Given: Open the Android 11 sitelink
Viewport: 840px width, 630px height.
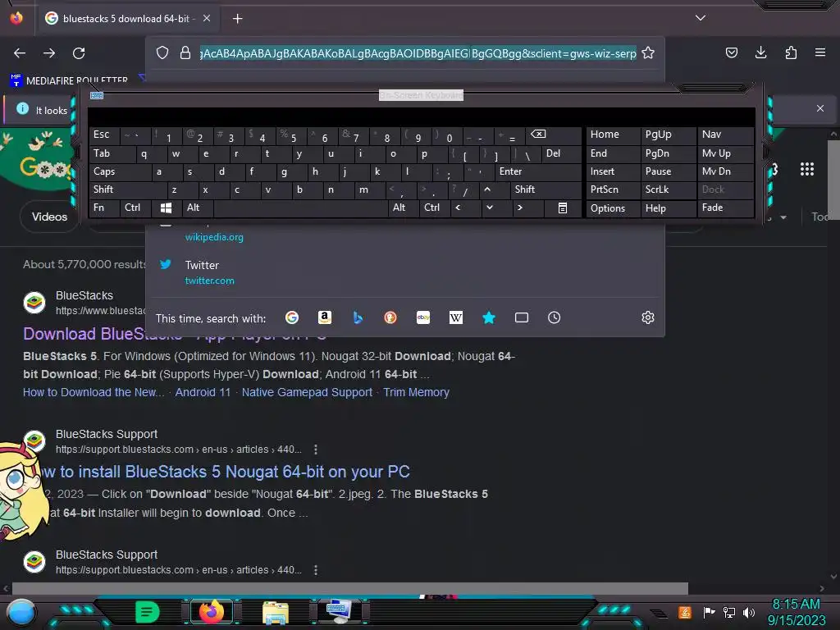Looking at the screenshot, I should pyautogui.click(x=203, y=392).
